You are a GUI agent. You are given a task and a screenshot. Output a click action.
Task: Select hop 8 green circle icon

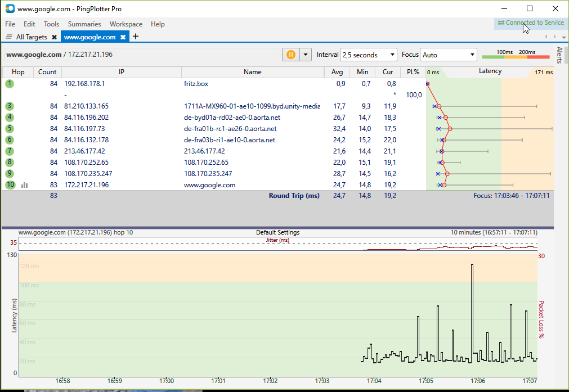10,163
